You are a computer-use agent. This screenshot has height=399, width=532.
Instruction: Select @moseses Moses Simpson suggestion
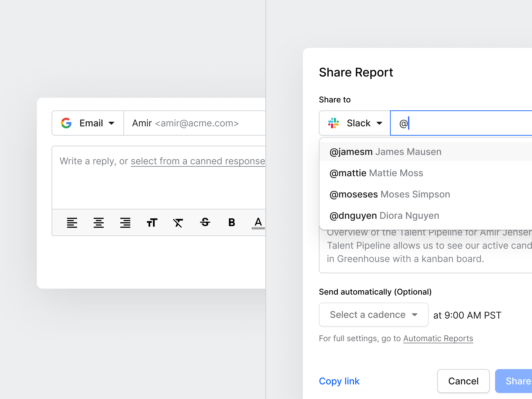(x=426, y=194)
